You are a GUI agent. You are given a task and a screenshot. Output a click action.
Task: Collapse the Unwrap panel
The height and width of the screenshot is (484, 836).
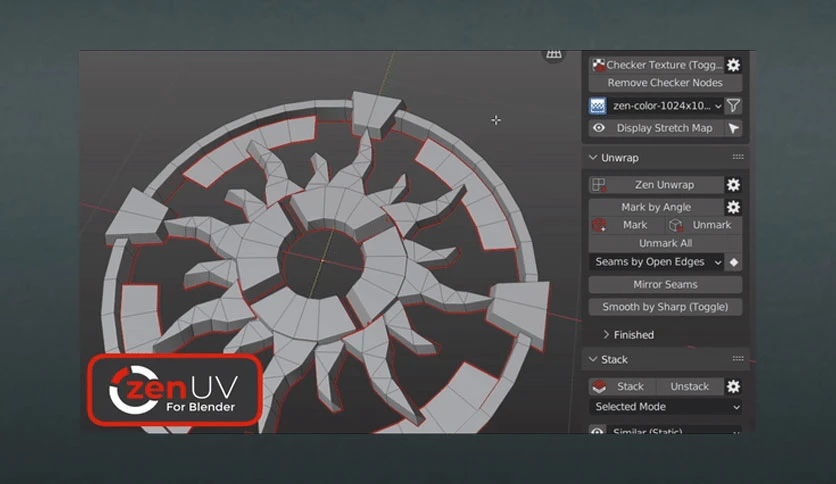(x=593, y=157)
